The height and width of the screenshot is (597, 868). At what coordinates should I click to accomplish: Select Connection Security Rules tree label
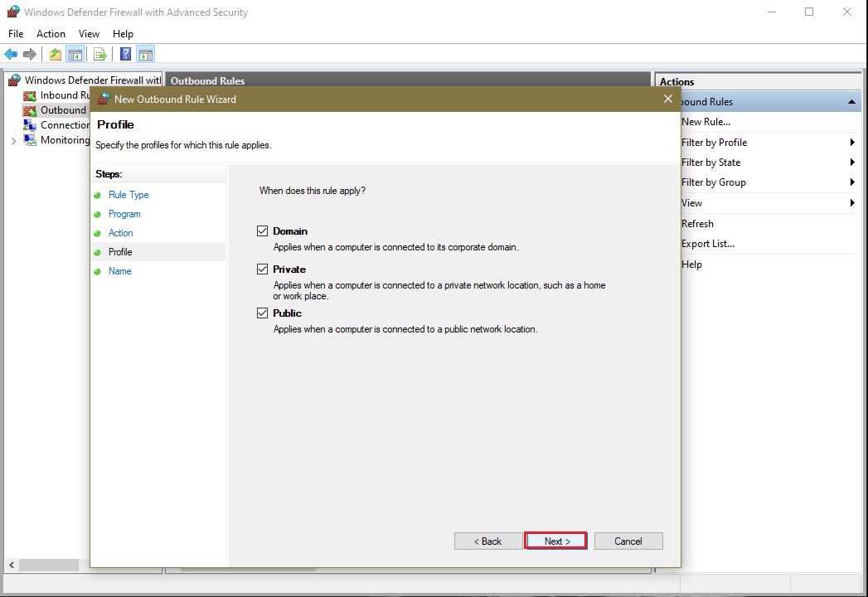(x=65, y=125)
